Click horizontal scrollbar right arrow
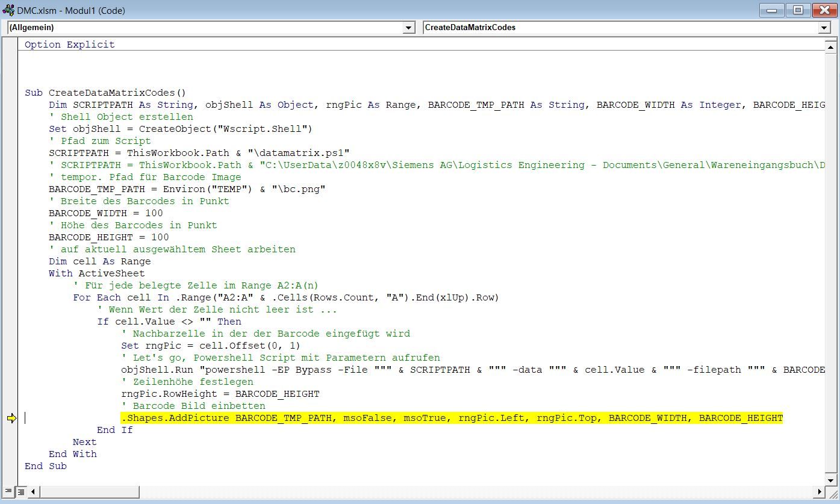 pyautogui.click(x=819, y=492)
